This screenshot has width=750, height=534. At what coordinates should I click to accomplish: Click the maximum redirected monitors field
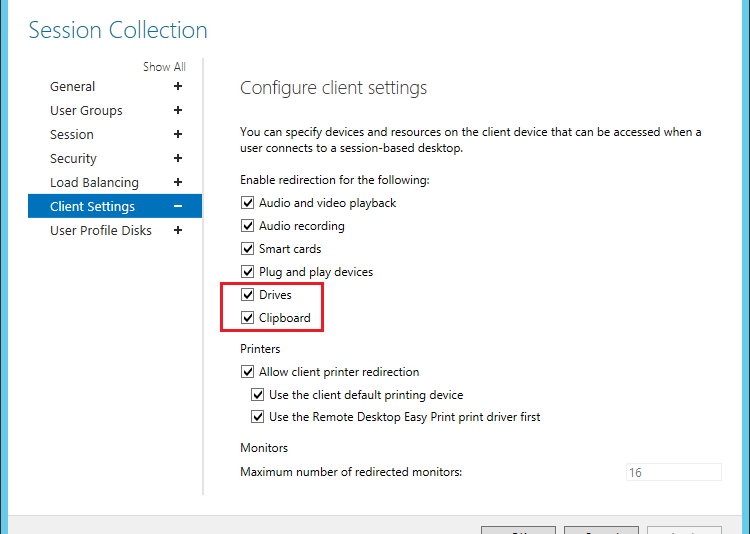point(672,472)
